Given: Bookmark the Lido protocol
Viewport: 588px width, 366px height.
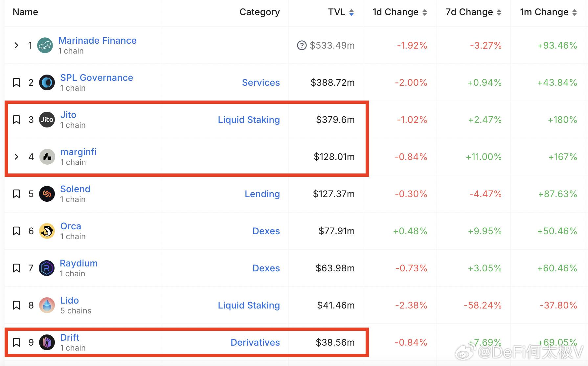Looking at the screenshot, I should point(16,305).
